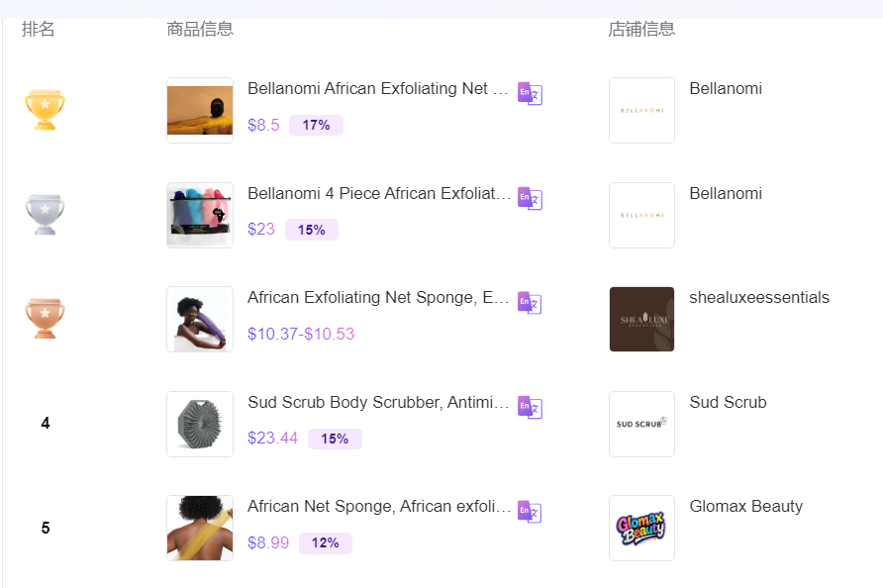Translate the African Exfoliating Net Sponge title
883x588 pixels.
tap(530, 303)
